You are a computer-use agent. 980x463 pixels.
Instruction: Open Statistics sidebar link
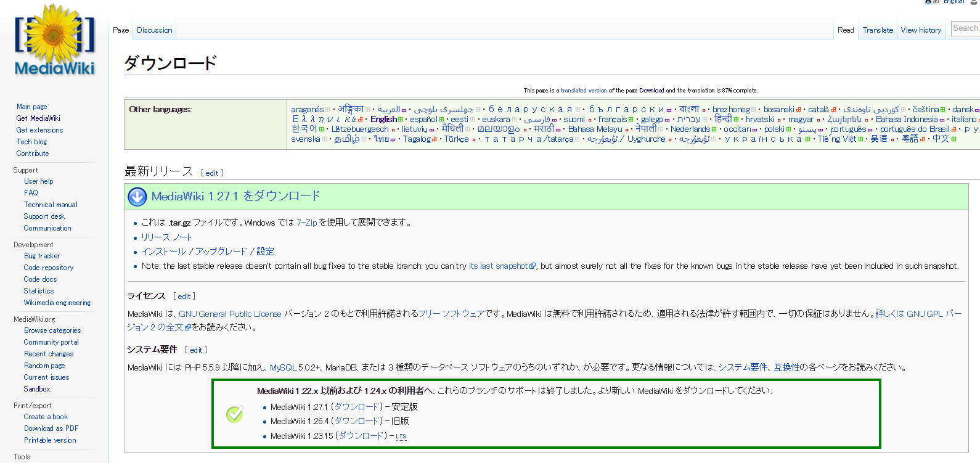coord(39,291)
